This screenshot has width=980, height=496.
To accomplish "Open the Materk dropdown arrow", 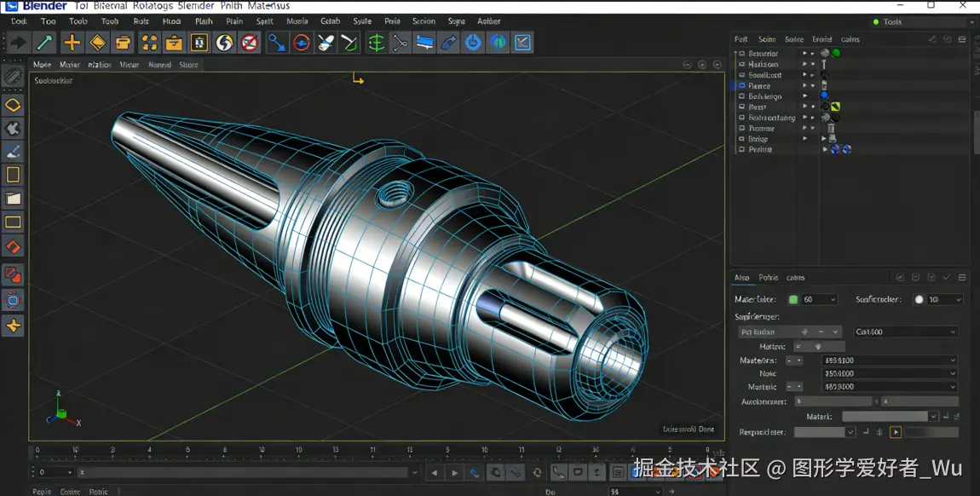I will point(933,416).
